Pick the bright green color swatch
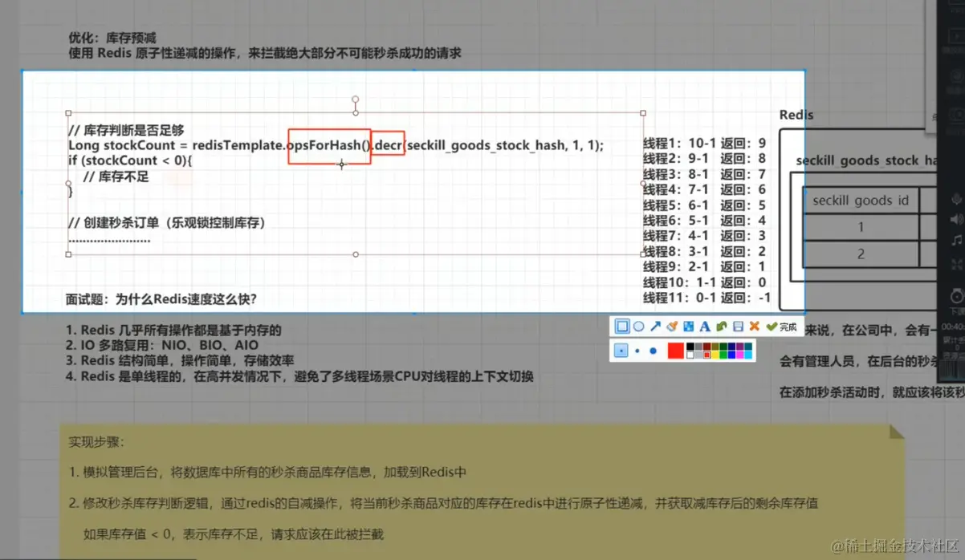This screenshot has height=560, width=965. (x=723, y=355)
